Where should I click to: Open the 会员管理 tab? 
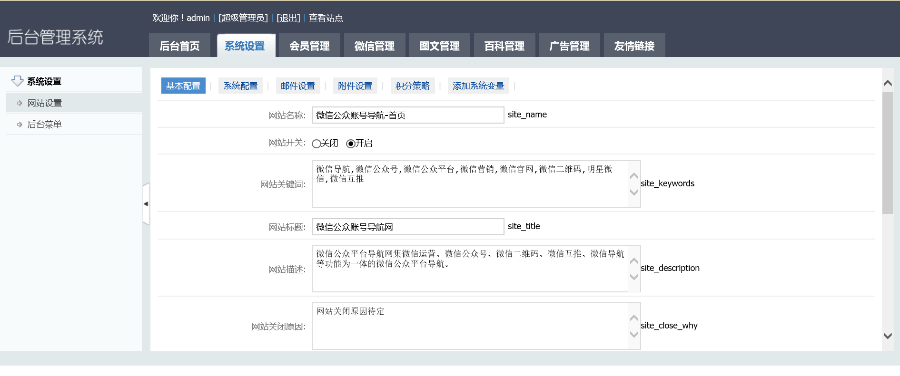[x=309, y=45]
